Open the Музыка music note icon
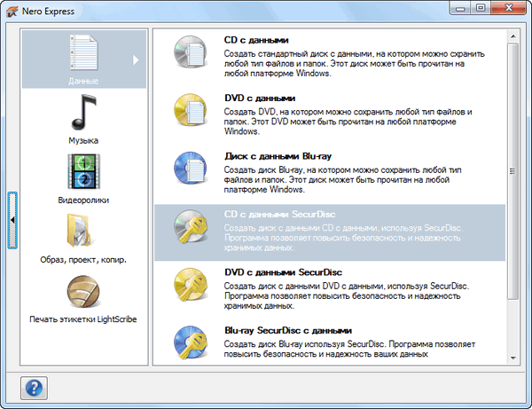The height and width of the screenshot is (409, 532). (x=83, y=114)
